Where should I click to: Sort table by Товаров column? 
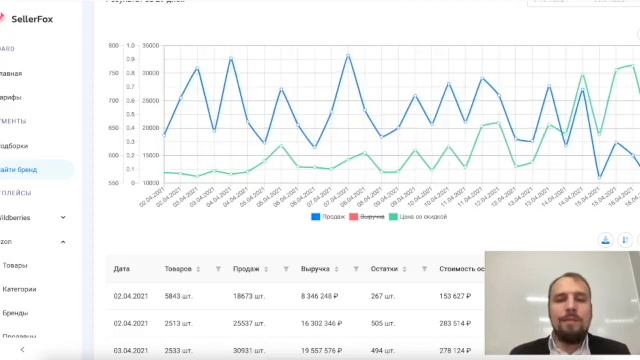coord(198,269)
